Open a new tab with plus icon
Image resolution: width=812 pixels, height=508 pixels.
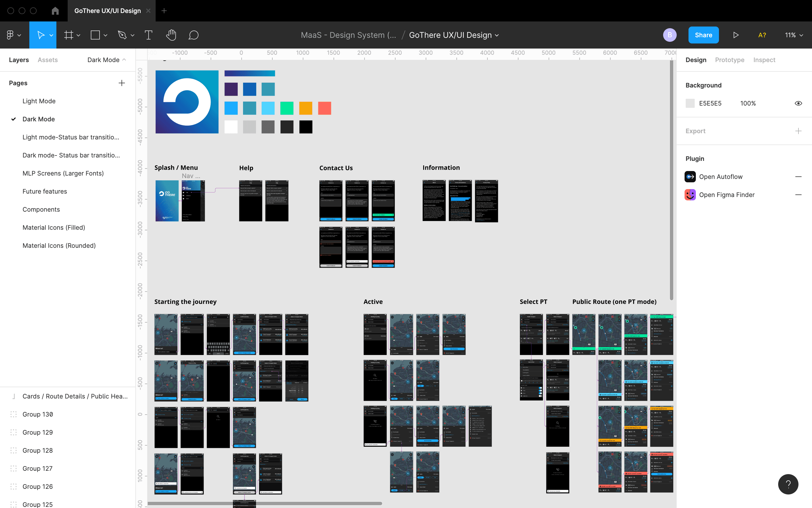[x=164, y=11]
